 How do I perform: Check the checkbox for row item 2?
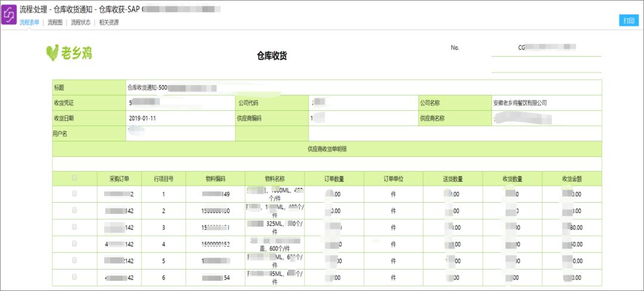(75, 210)
